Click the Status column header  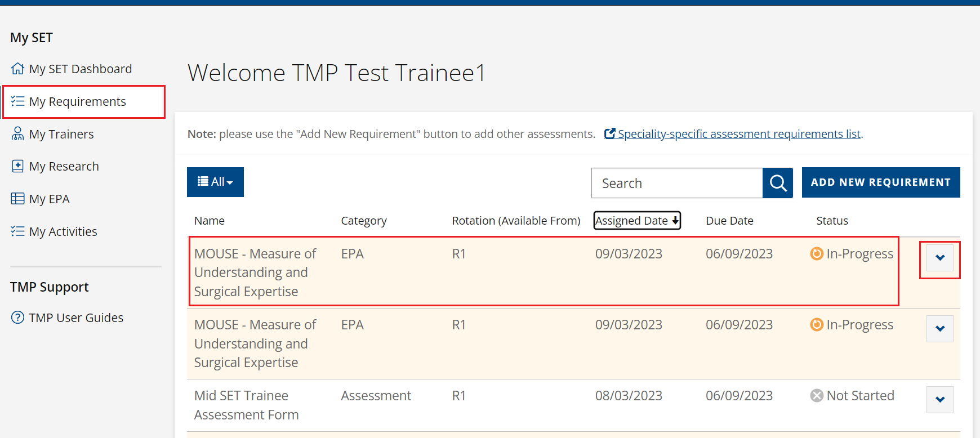pyautogui.click(x=832, y=221)
